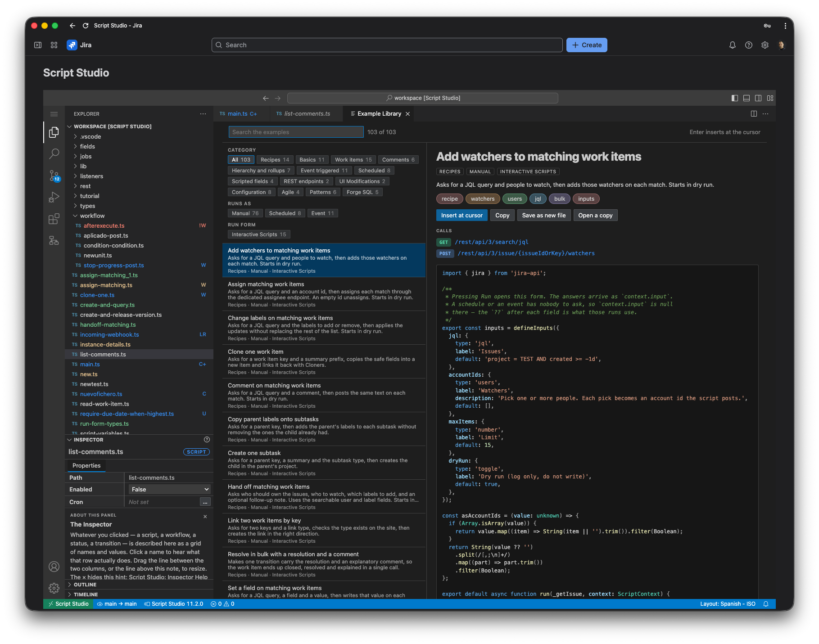Open Source Control with 12 badge
Screen dimensions: 819x644
click(x=54, y=176)
